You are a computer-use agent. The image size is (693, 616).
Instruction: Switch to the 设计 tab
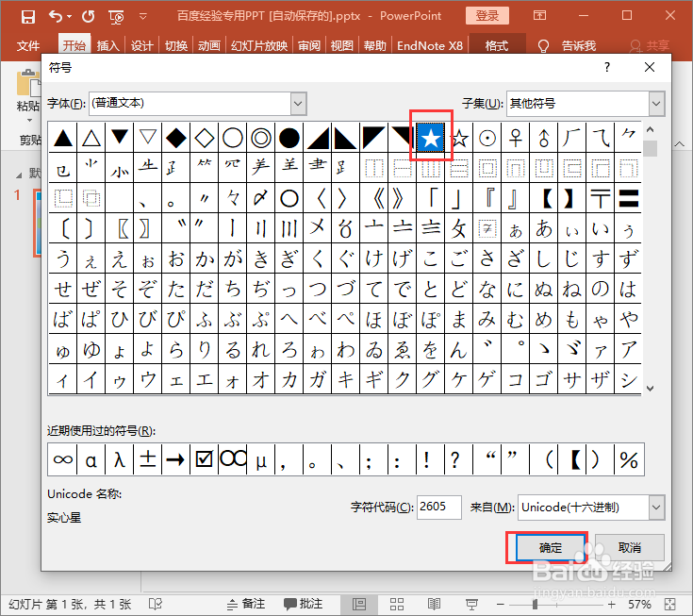tap(141, 45)
